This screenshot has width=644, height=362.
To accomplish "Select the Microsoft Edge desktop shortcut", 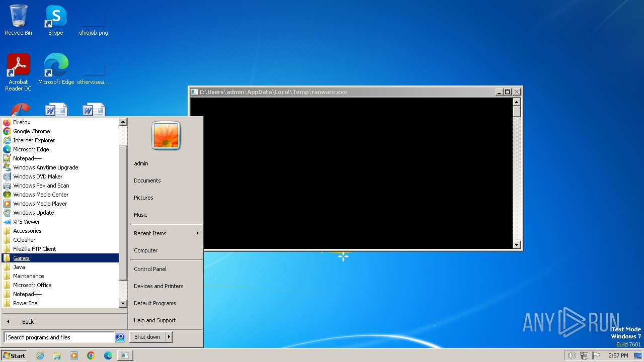I will click(56, 69).
